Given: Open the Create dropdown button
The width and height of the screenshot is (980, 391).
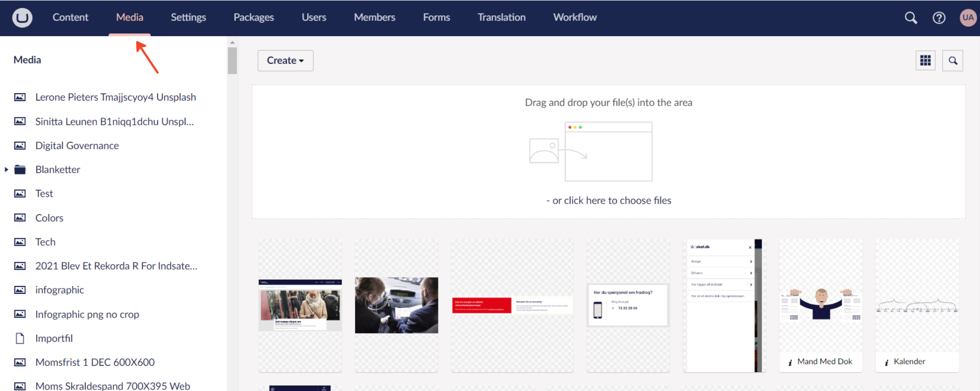Looking at the screenshot, I should click(285, 60).
